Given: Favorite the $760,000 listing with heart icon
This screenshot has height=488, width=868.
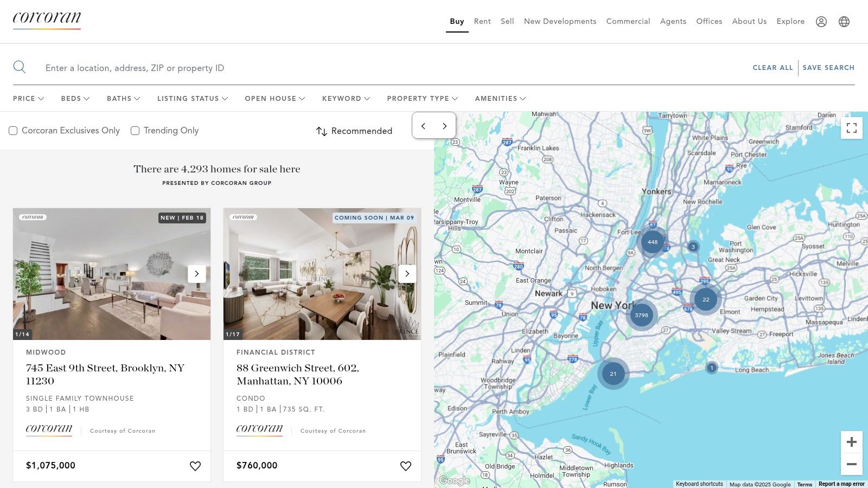Looking at the screenshot, I should tap(406, 466).
